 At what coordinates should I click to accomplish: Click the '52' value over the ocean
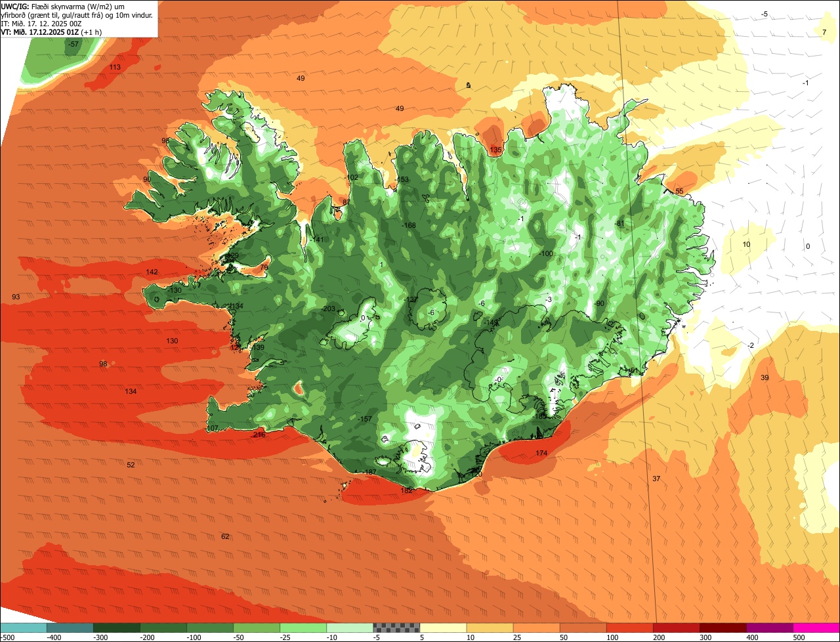pos(131,465)
